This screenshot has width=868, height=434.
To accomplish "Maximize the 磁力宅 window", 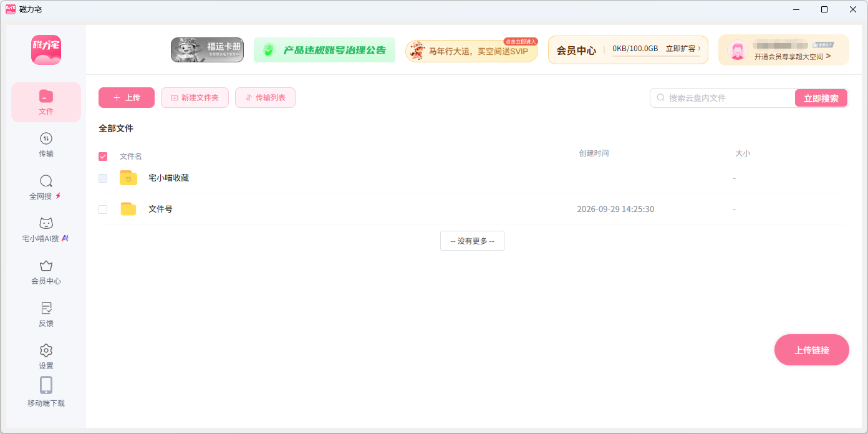I will pos(824,9).
